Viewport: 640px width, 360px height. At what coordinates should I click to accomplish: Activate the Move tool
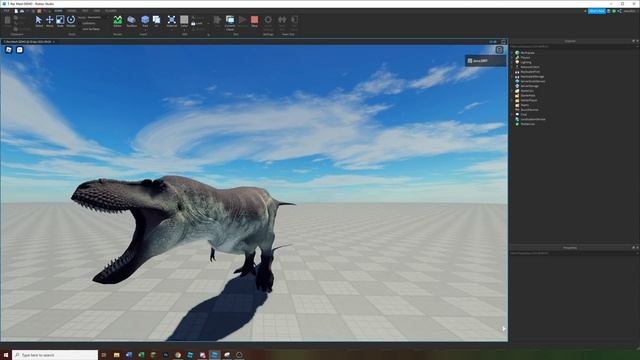click(x=49, y=21)
